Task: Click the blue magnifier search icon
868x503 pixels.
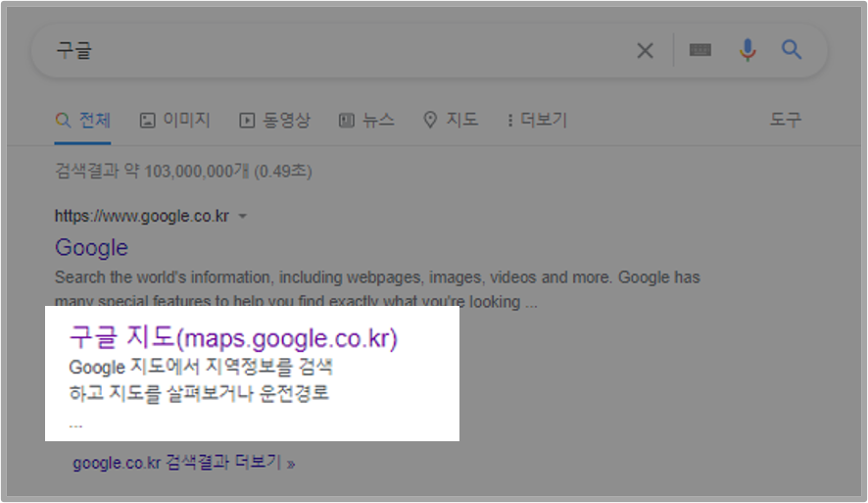Action: click(x=792, y=50)
